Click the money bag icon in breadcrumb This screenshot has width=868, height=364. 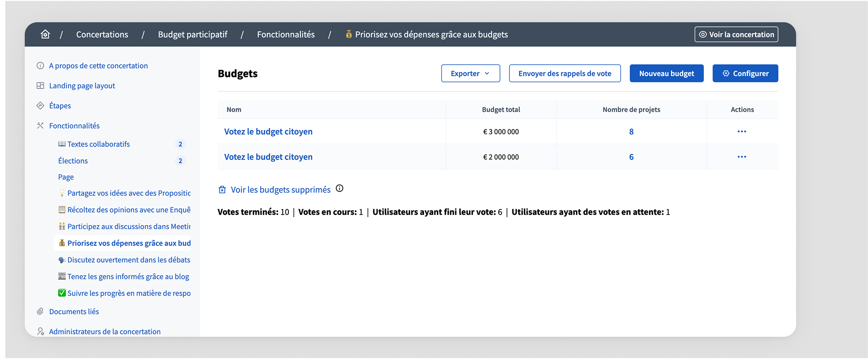[349, 34]
